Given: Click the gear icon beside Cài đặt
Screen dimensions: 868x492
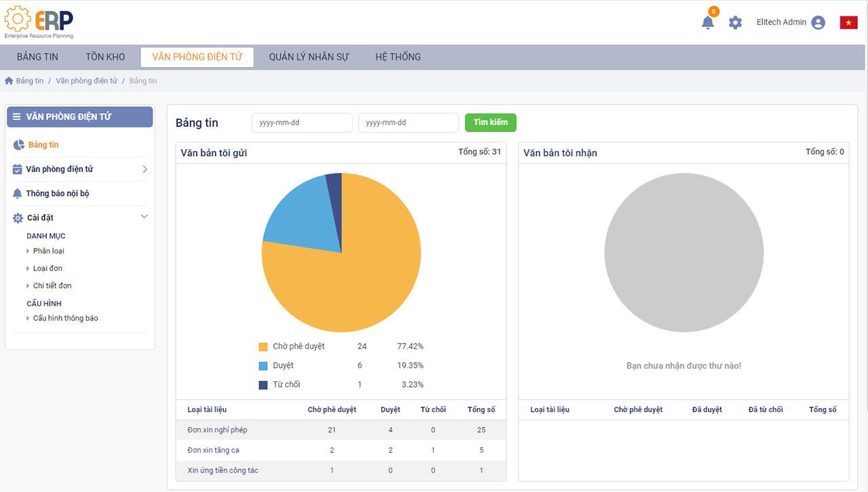Looking at the screenshot, I should (x=18, y=218).
